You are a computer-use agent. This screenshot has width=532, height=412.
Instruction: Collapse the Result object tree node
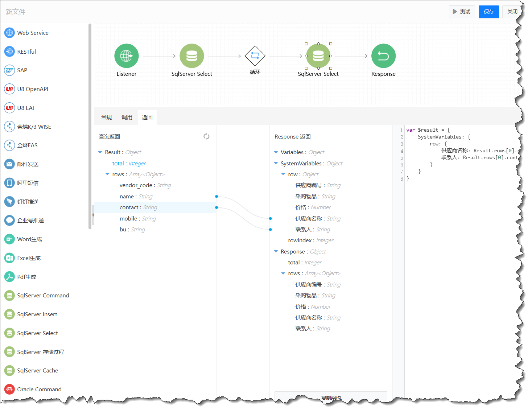pos(100,152)
